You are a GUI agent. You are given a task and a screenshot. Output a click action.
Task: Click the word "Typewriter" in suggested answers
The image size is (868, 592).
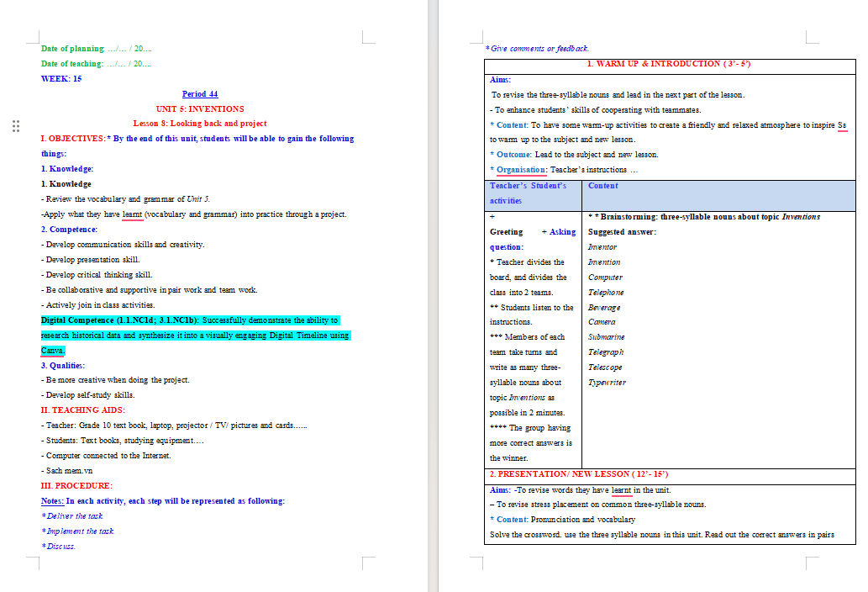[607, 383]
